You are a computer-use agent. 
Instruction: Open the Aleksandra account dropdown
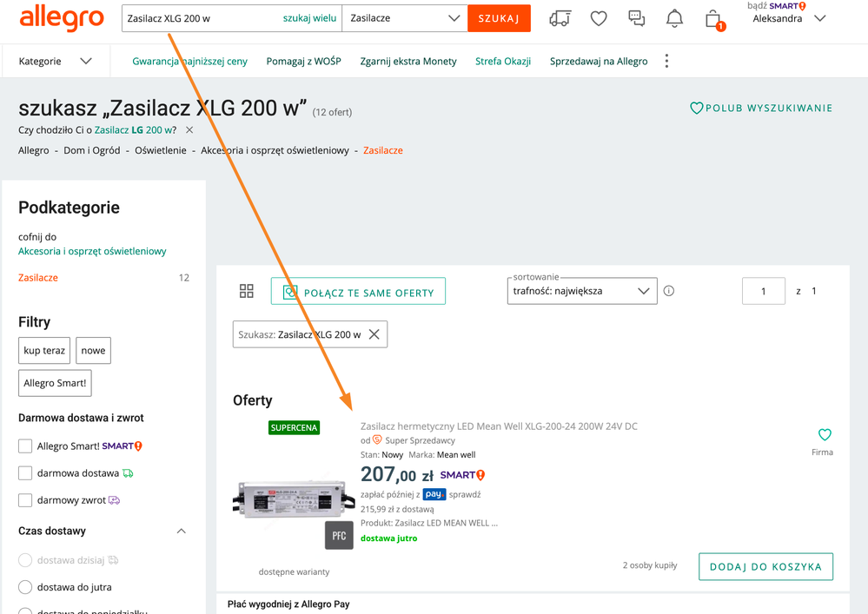[789, 18]
